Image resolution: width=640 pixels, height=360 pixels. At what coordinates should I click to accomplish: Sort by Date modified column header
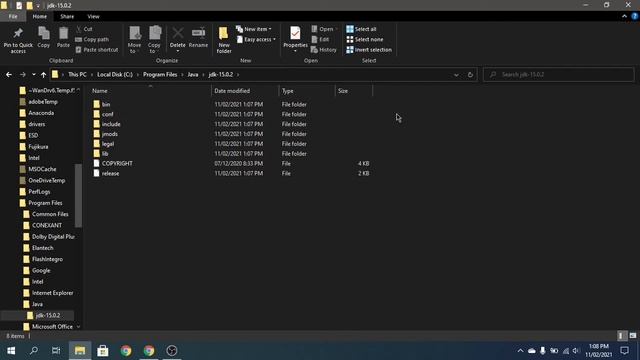245,91
